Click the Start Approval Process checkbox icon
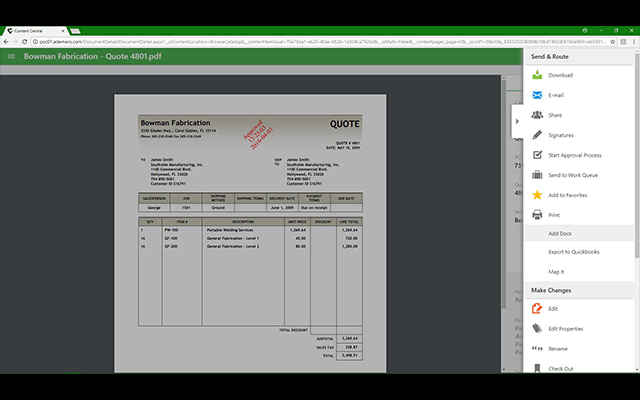This screenshot has height=400, width=640. pyautogui.click(x=537, y=155)
